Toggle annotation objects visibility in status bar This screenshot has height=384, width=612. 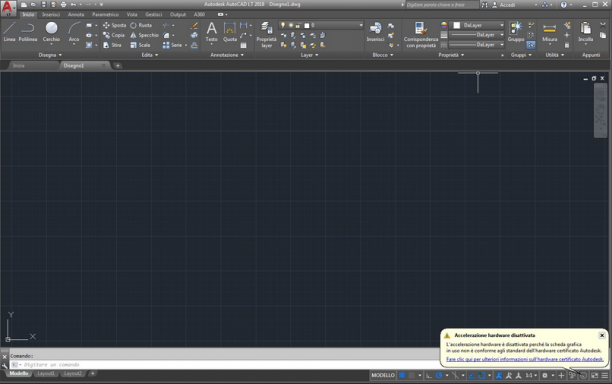pos(499,375)
